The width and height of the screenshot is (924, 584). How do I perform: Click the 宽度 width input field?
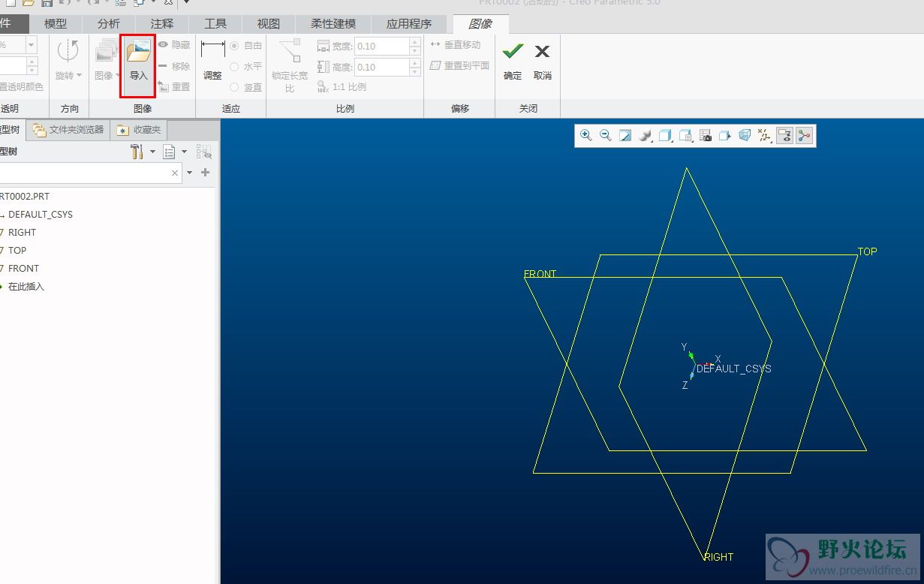coord(381,47)
